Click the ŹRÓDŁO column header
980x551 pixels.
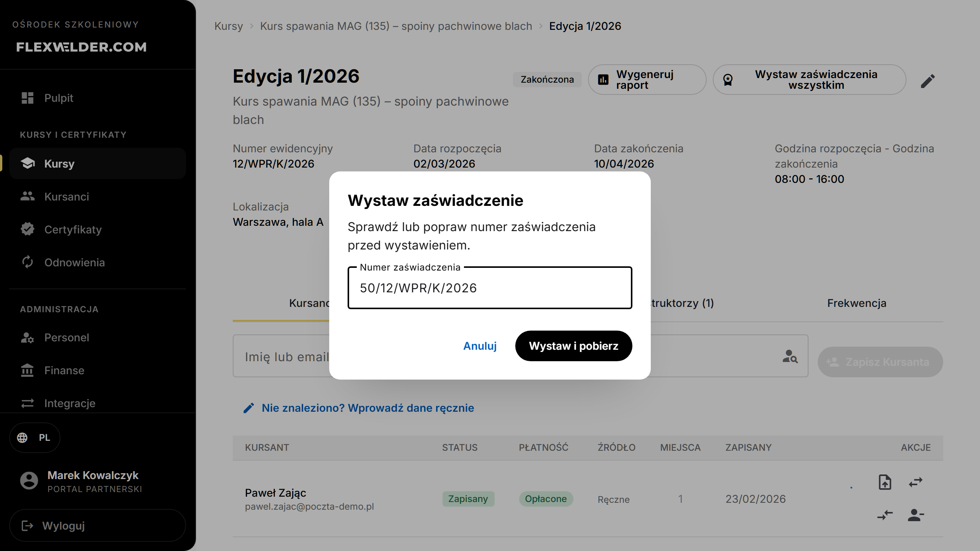(616, 447)
